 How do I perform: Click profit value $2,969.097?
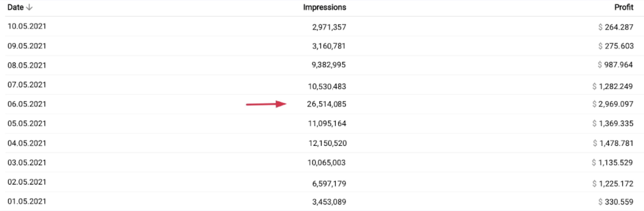tap(613, 104)
